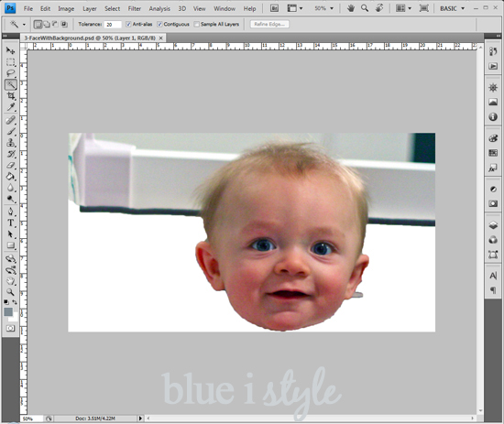The height and width of the screenshot is (424, 504).
Task: Open the Window menu
Action: tap(225, 8)
